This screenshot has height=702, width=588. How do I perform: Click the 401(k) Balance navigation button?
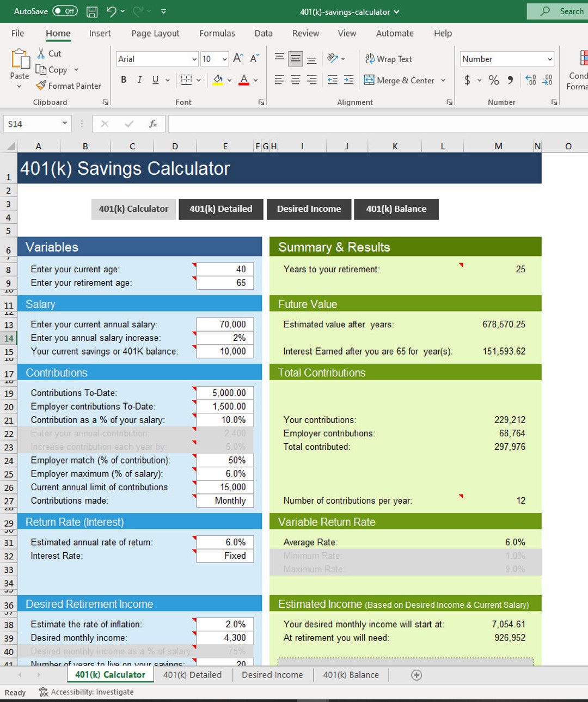396,209
